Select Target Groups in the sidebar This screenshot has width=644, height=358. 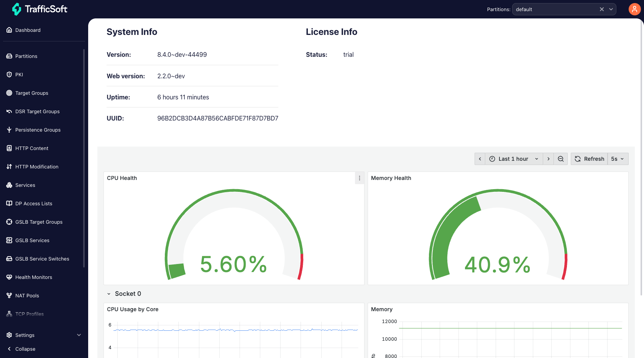click(31, 93)
